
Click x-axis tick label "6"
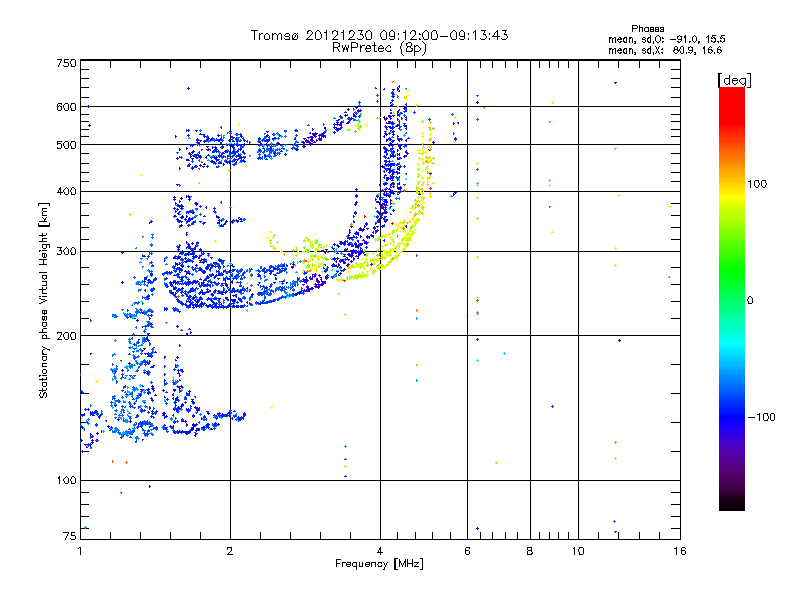point(467,551)
